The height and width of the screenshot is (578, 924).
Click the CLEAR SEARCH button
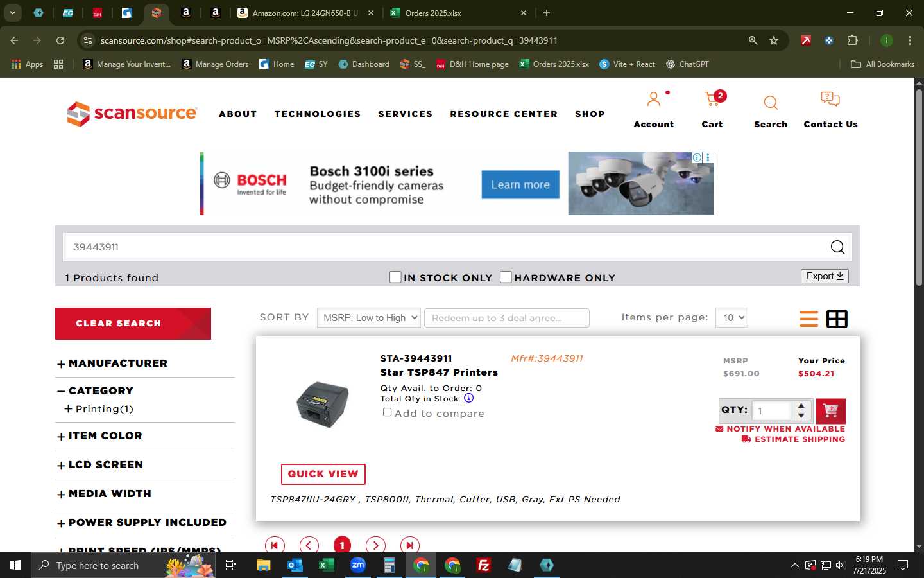pos(133,324)
